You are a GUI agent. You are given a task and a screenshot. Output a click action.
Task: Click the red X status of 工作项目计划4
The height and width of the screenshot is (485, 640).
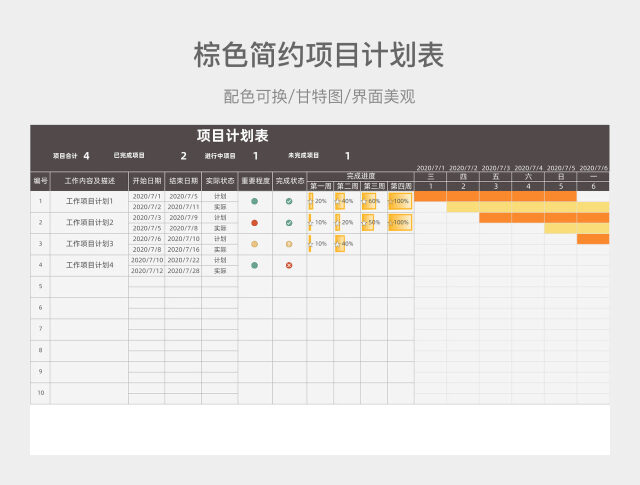[289, 265]
